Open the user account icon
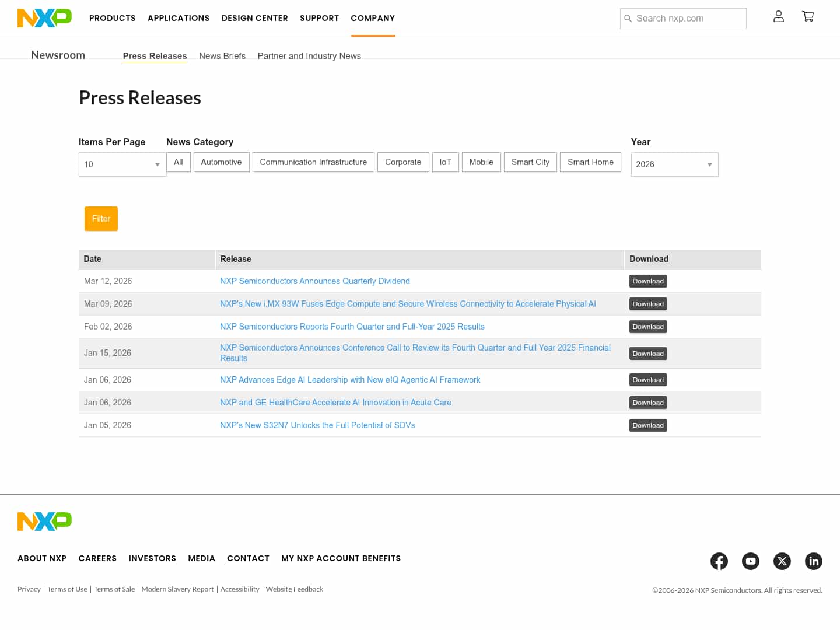This screenshot has width=840, height=630. [778, 17]
